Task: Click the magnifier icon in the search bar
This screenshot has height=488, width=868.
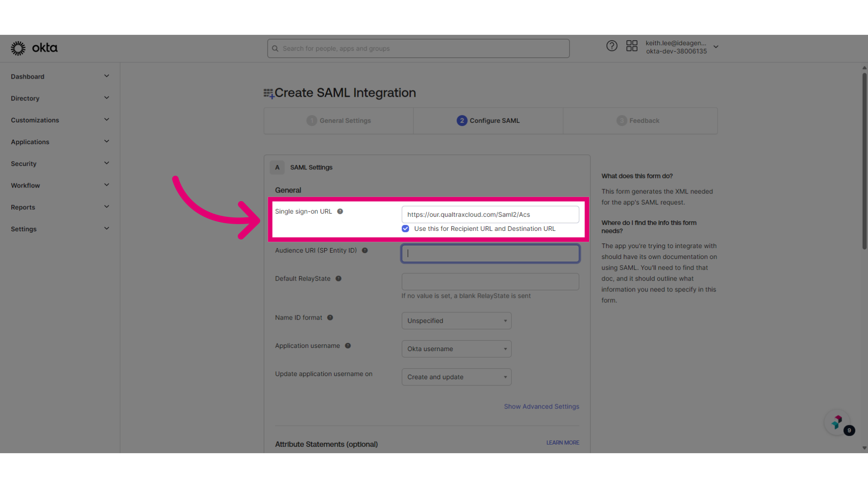Action: pyautogui.click(x=275, y=48)
